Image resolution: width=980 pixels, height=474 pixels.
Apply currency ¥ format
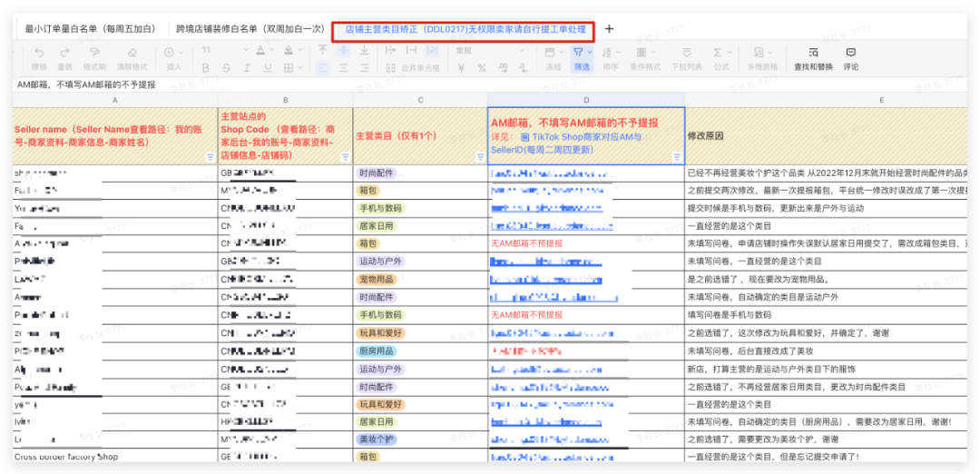coord(461,68)
